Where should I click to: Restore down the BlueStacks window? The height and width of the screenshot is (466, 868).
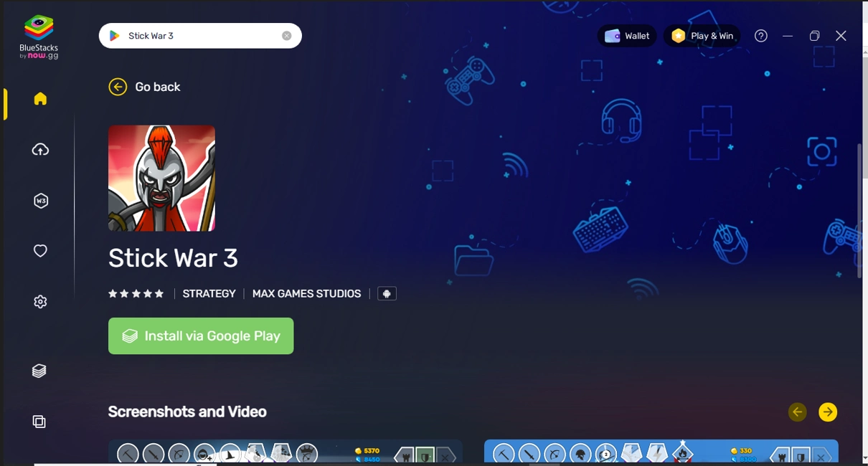tap(814, 36)
